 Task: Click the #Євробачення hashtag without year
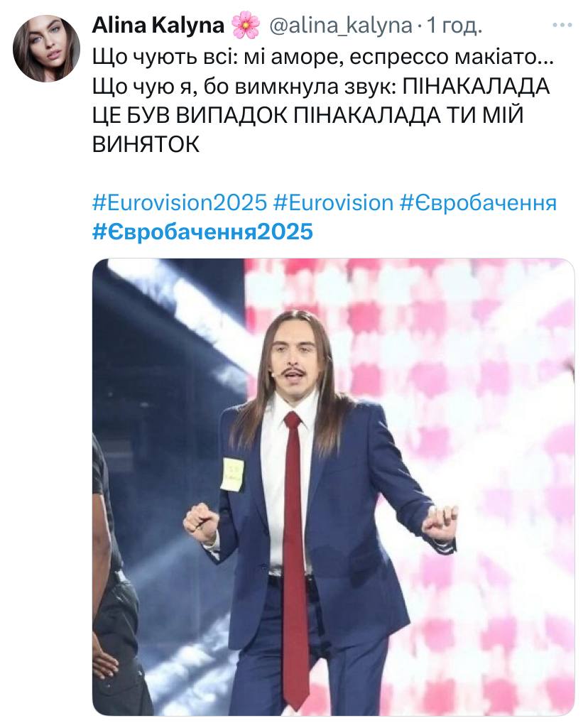point(478,202)
